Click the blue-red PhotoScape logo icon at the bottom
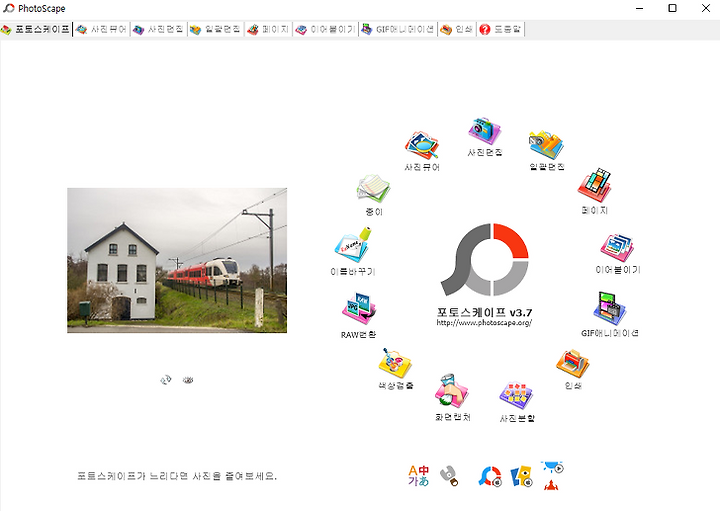720x511 pixels. (x=490, y=476)
